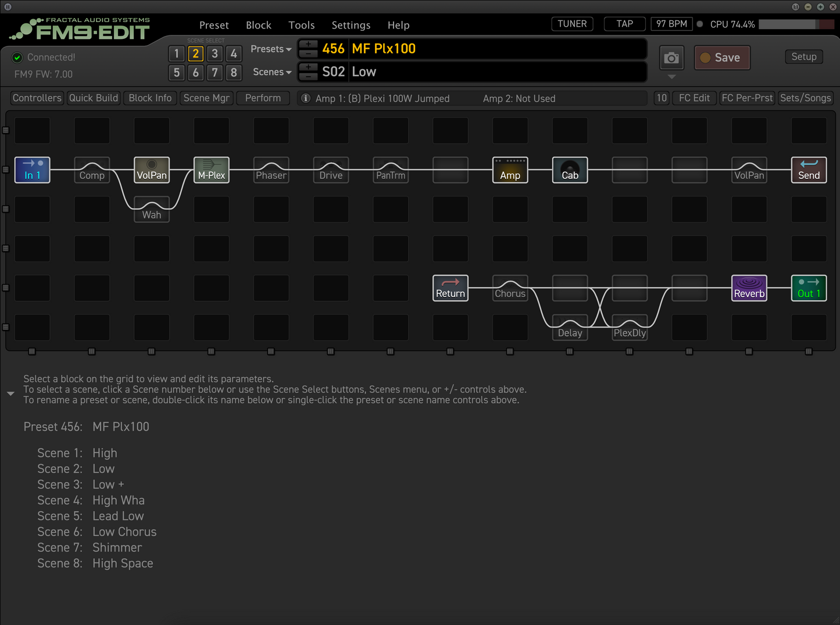Select the Send block
840x625 pixels.
pyautogui.click(x=809, y=170)
